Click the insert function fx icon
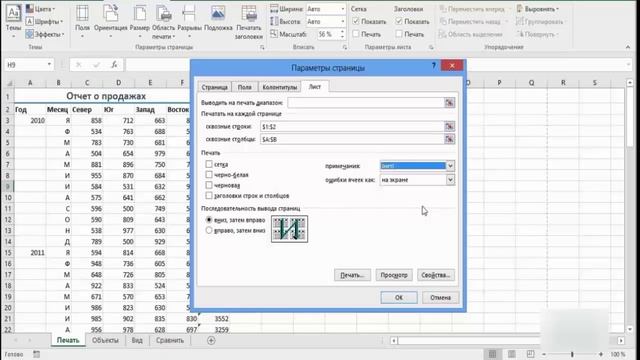The width and height of the screenshot is (640, 360). [114, 64]
